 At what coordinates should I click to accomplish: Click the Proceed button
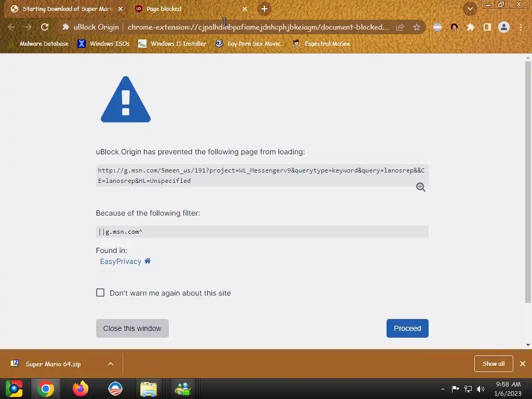[x=407, y=328]
